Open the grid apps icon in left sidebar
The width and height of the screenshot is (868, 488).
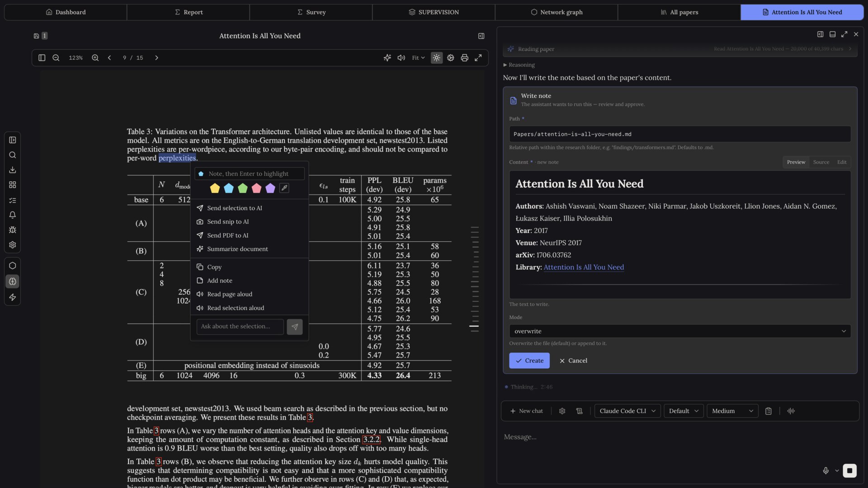pyautogui.click(x=13, y=185)
